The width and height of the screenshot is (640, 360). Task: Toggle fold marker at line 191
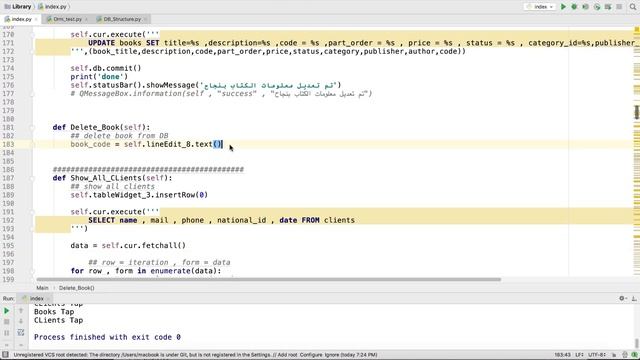pyautogui.click(x=32, y=212)
